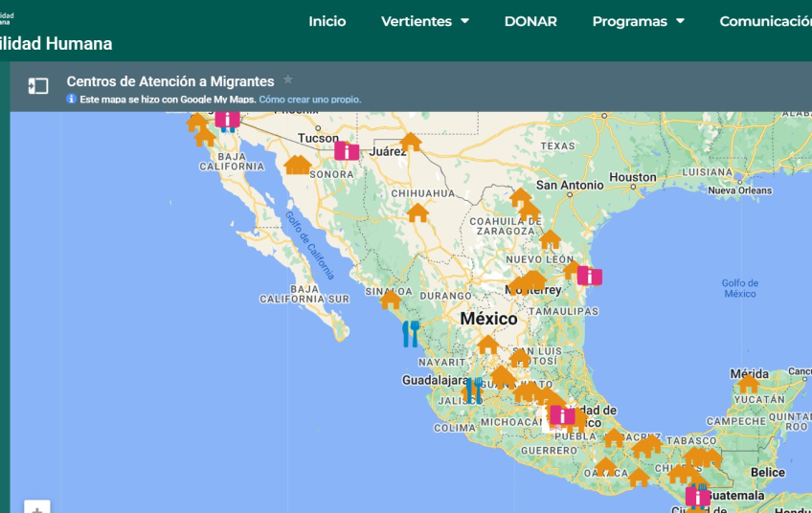Viewport: 812px width, 513px height.
Task: Click the Nueva Orleans label
Action: (740, 190)
